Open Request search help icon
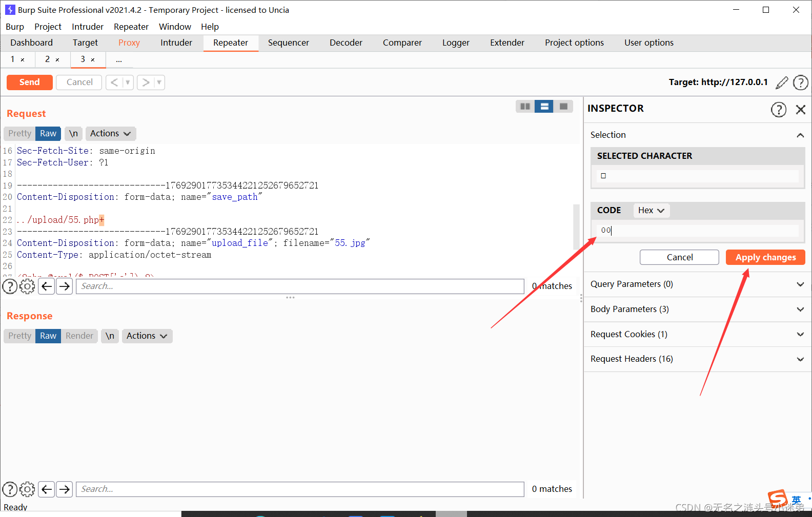 pos(10,286)
